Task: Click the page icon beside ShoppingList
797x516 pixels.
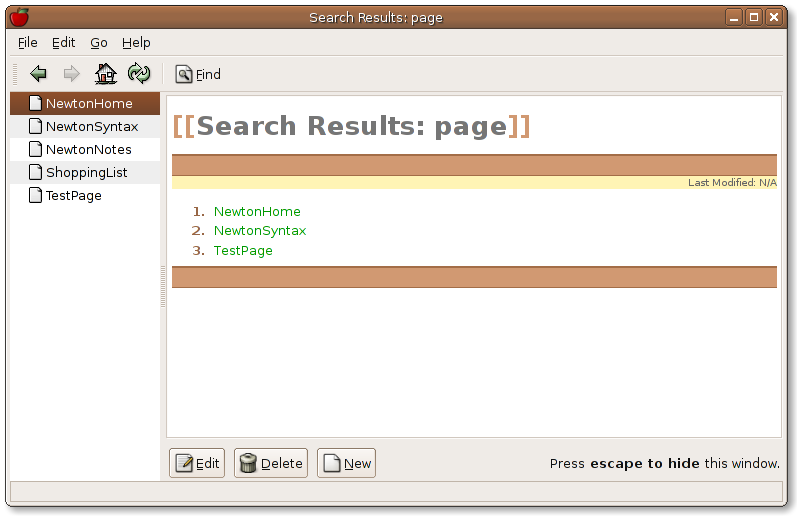Action: coord(35,172)
